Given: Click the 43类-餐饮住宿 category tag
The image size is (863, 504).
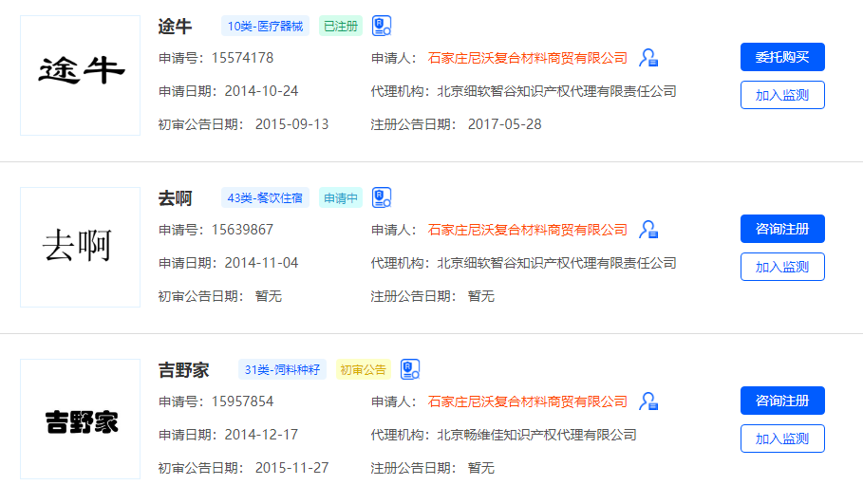Looking at the screenshot, I should pos(265,197).
